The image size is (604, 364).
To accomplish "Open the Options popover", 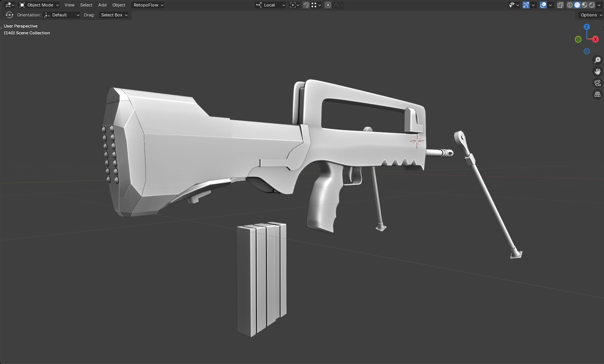I will 591,15.
